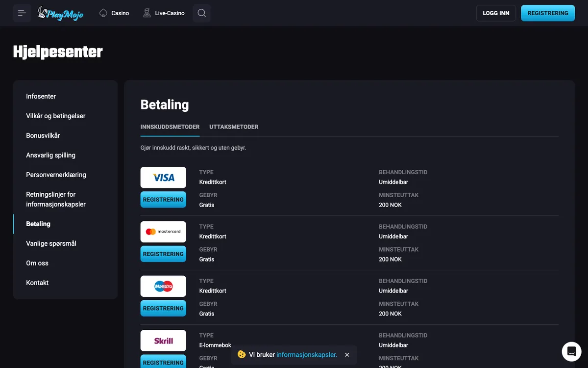Click Maestro's Gratis fee value
Viewport: 588px width, 368px height.
pyautogui.click(x=207, y=314)
